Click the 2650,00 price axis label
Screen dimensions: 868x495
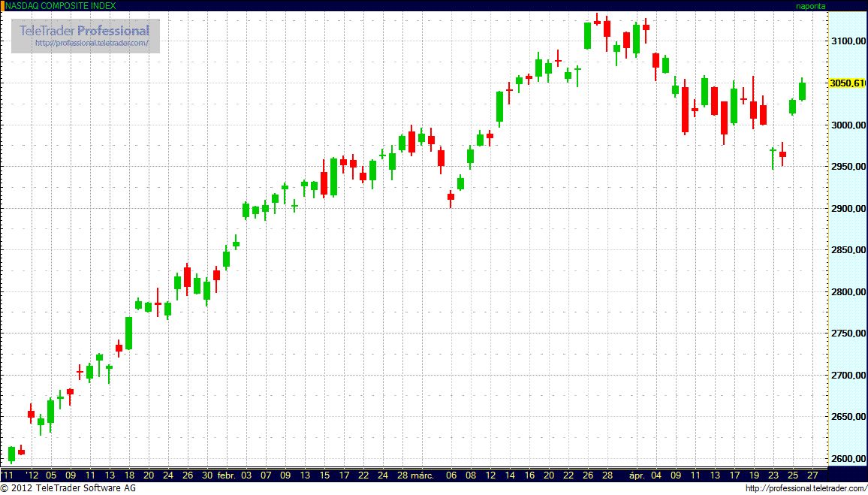[848, 418]
